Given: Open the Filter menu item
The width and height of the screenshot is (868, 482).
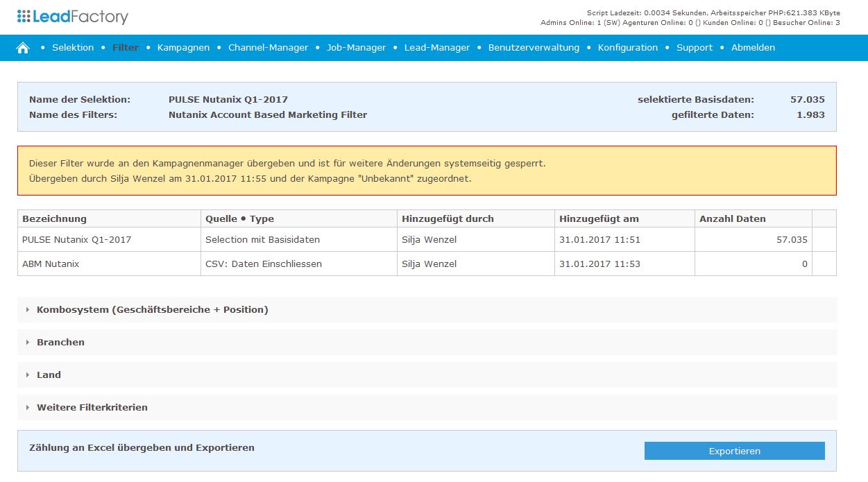Looking at the screenshot, I should (126, 48).
